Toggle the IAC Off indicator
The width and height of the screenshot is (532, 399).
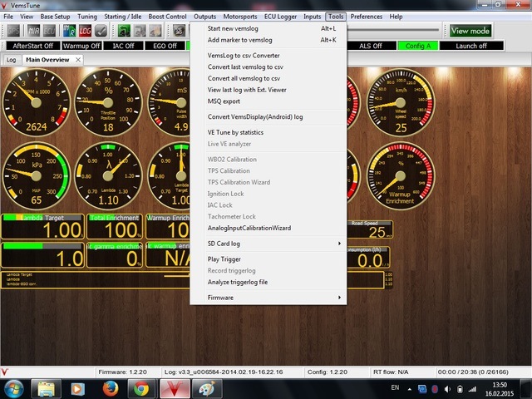(123, 46)
